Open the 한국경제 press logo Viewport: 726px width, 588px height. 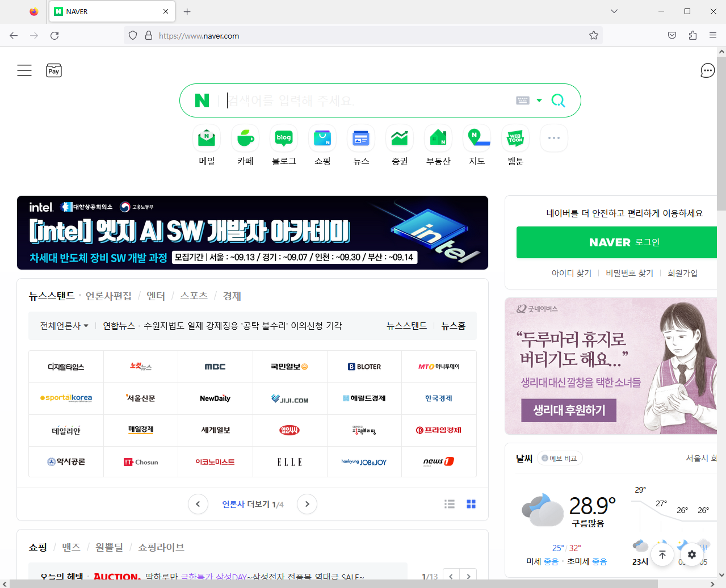(x=439, y=398)
